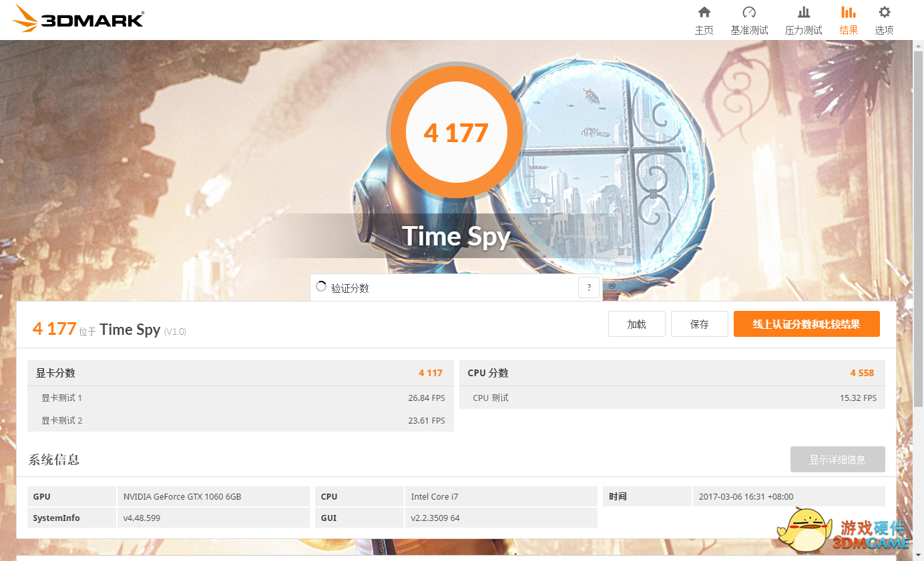Click the 显卡测试 1 row label
The width and height of the screenshot is (924, 561).
point(61,398)
